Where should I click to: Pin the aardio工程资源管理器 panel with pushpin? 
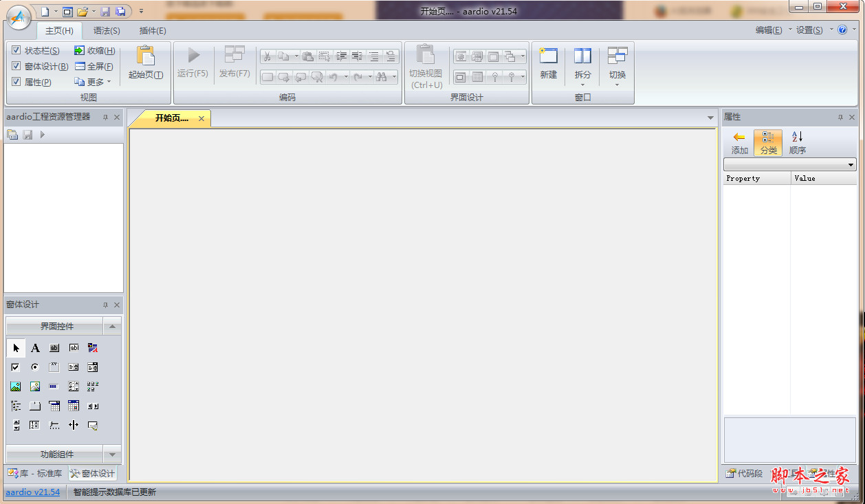105,118
